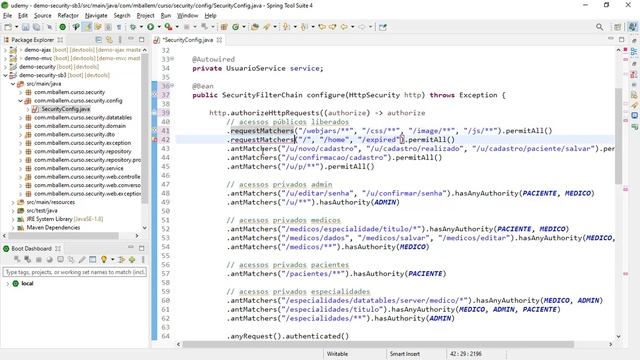Click the green tree icon in Boot Dashboard toolbar
Screen dimensions: 640x360
(132, 260)
